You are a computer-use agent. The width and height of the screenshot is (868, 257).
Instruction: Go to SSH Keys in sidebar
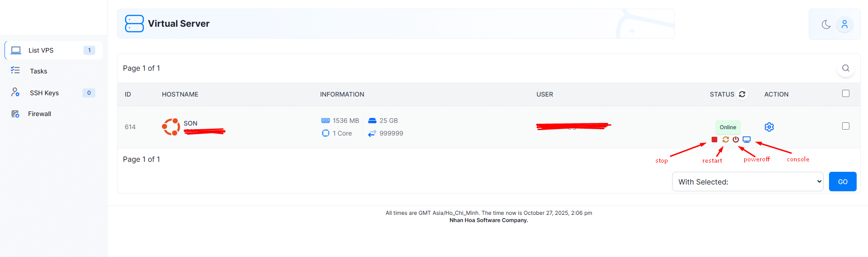(44, 93)
